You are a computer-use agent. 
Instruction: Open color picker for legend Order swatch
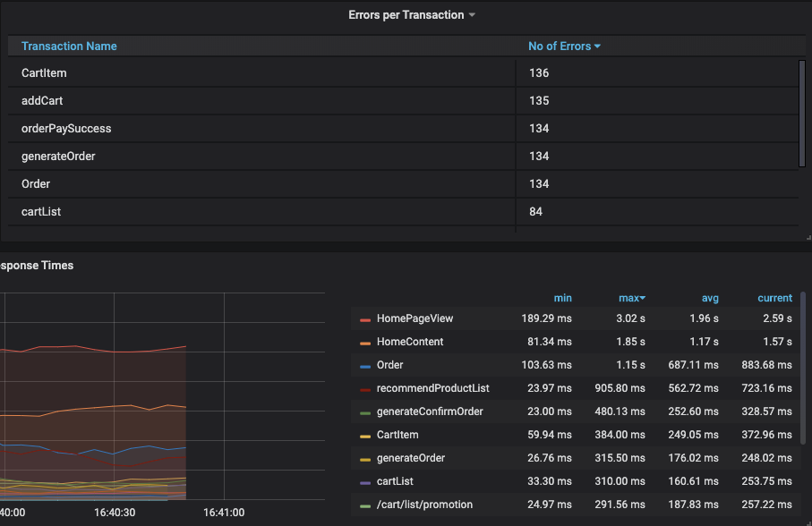click(x=365, y=367)
